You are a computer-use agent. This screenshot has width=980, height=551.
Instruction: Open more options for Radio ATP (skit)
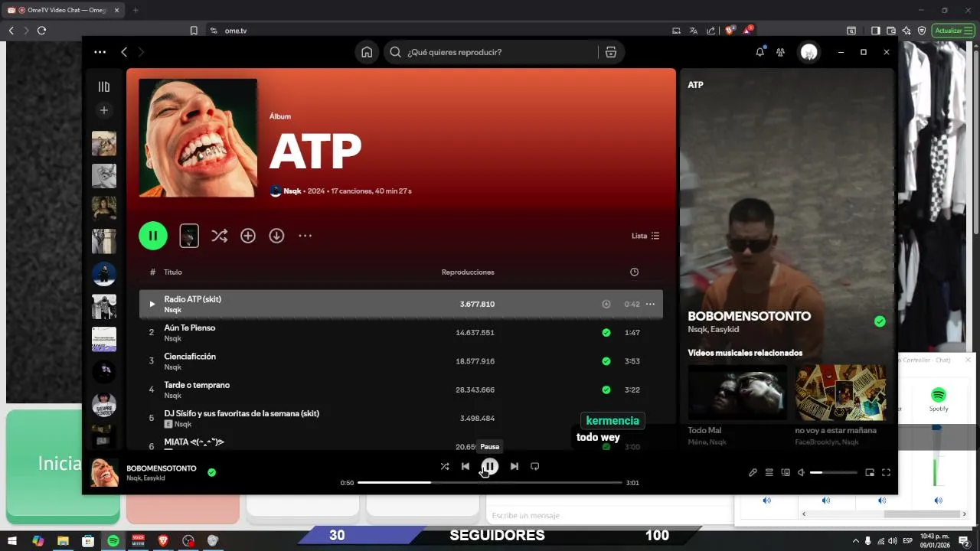pos(650,304)
